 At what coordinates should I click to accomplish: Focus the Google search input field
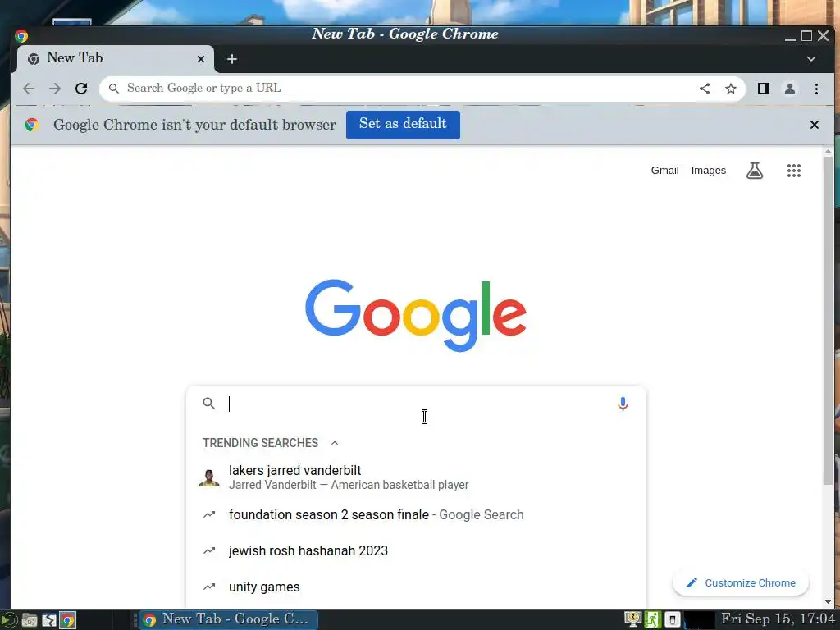[x=418, y=404]
